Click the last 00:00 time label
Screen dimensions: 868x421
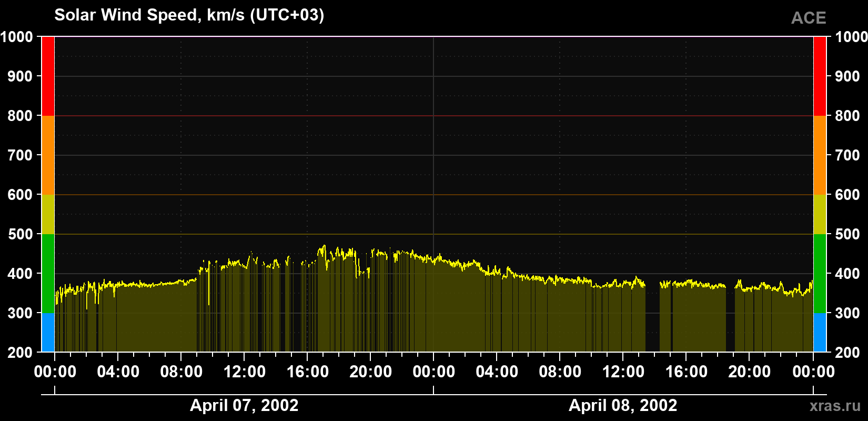coord(813,372)
